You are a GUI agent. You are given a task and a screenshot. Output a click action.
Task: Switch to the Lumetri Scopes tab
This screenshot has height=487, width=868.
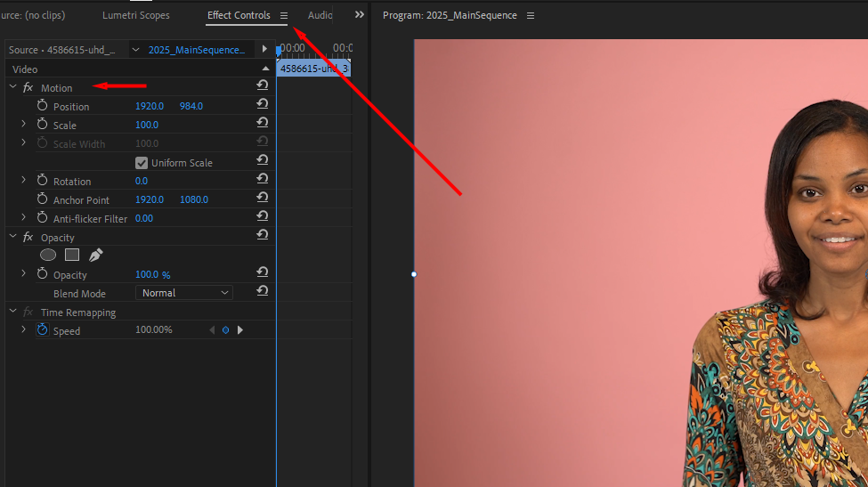pos(135,15)
